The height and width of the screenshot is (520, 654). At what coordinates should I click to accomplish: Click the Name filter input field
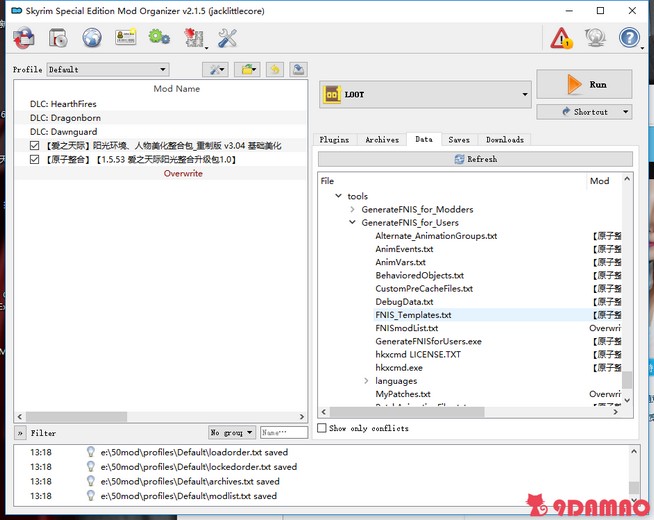pos(284,432)
